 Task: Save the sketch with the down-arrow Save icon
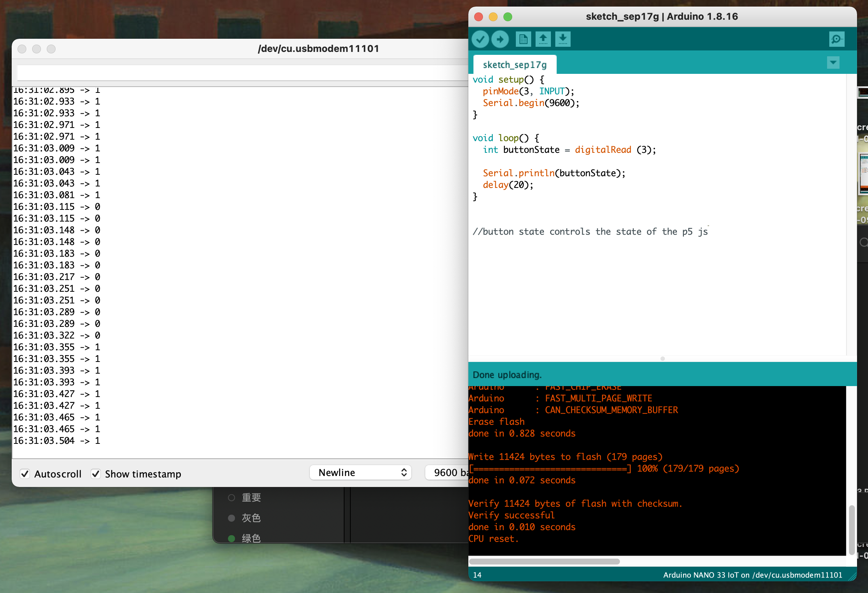(x=563, y=39)
